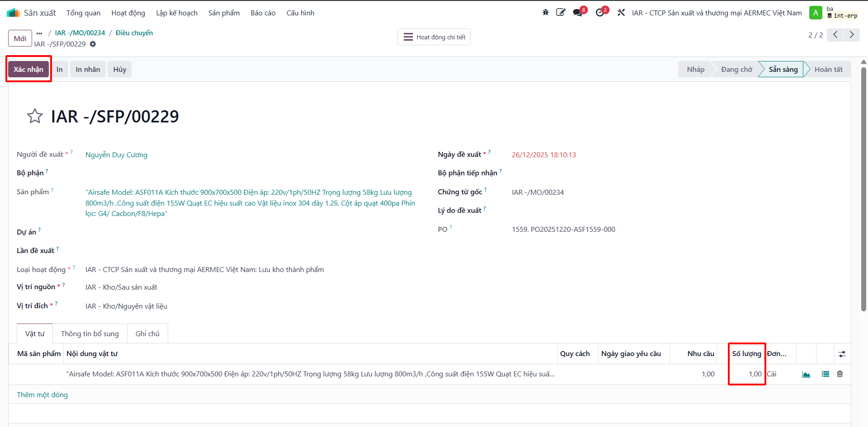Screen dimensions: 868x427
Task: Open Hoạt động chi tiết smart button
Action: tap(434, 37)
